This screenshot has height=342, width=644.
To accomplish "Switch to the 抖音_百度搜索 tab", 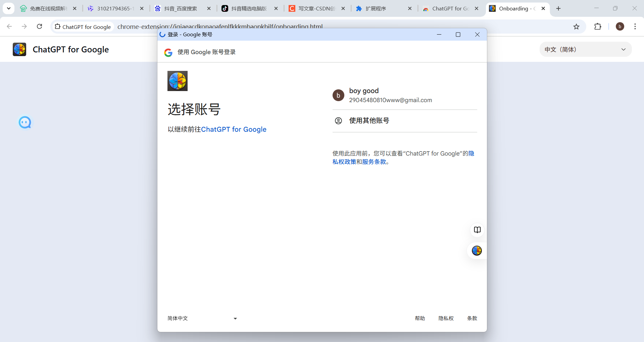I will (x=183, y=8).
